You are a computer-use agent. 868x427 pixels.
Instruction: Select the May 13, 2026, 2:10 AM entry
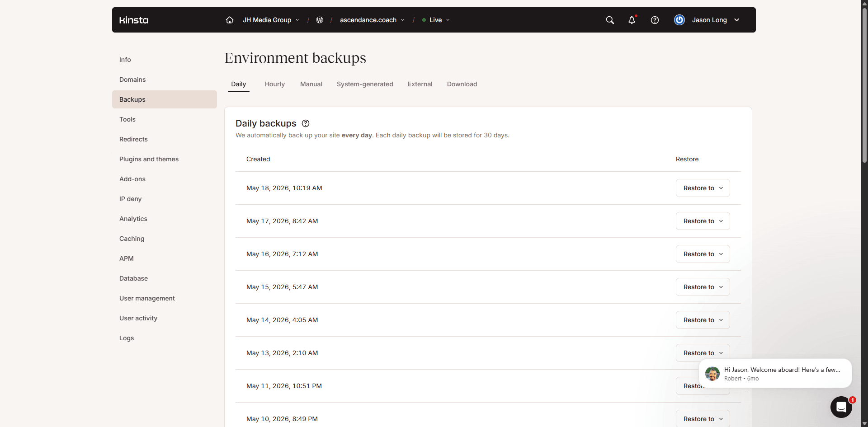point(282,353)
